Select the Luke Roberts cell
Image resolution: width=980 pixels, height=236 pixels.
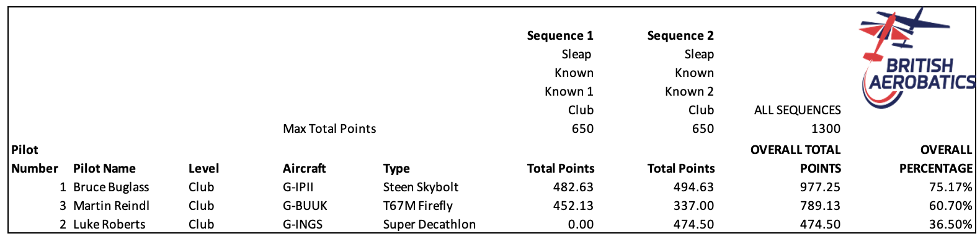109,224
